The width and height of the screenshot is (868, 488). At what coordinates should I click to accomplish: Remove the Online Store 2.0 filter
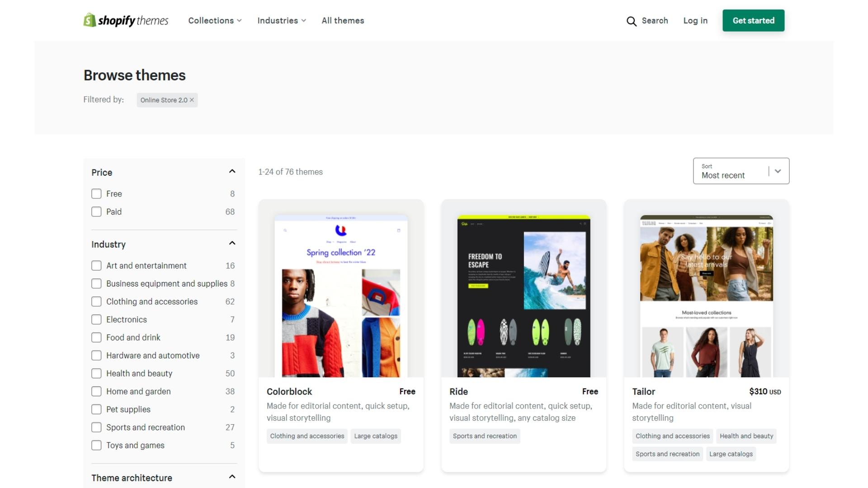[192, 100]
